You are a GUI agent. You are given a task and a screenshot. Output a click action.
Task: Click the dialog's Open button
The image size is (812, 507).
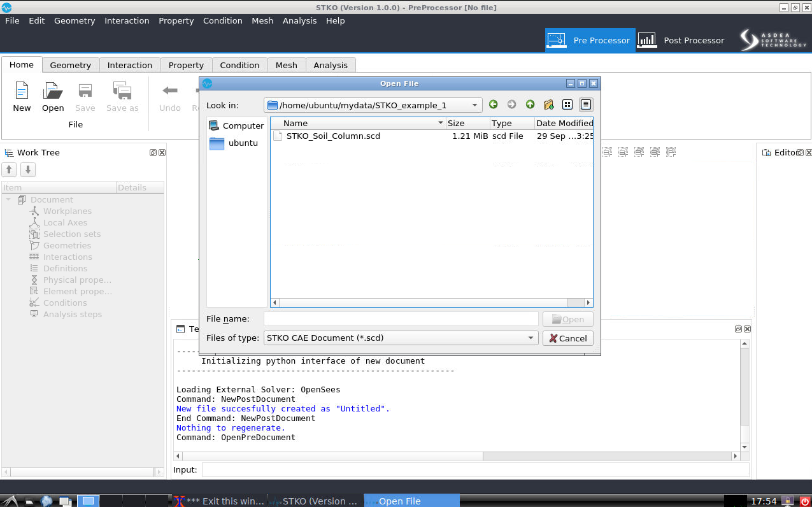(x=568, y=319)
